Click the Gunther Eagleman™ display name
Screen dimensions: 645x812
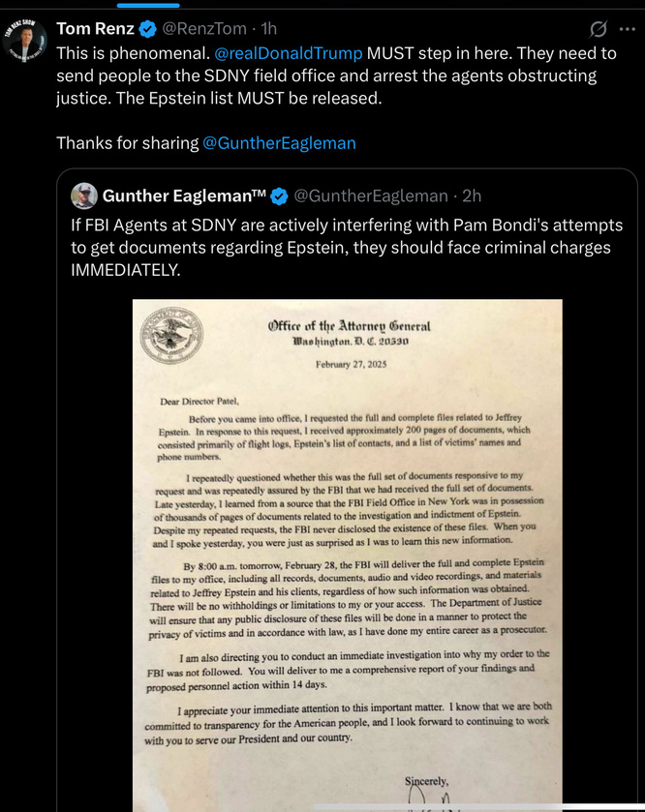coord(183,195)
